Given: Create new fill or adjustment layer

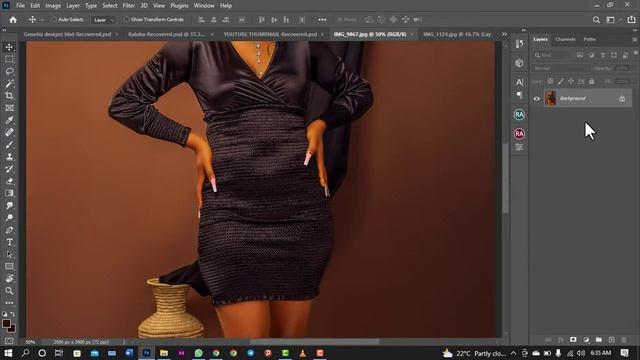Looking at the screenshot, I should click(x=586, y=340).
